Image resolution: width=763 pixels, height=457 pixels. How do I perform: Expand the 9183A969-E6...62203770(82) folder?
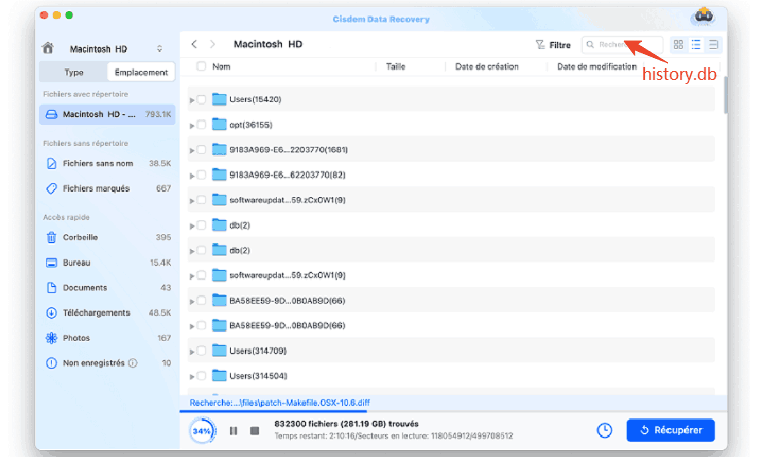click(x=192, y=176)
